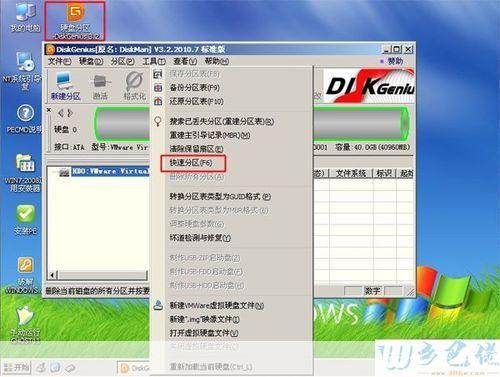Click the magnifier icon beside 搜索已丢失分区
The width and height of the screenshot is (500, 377).
[158, 121]
